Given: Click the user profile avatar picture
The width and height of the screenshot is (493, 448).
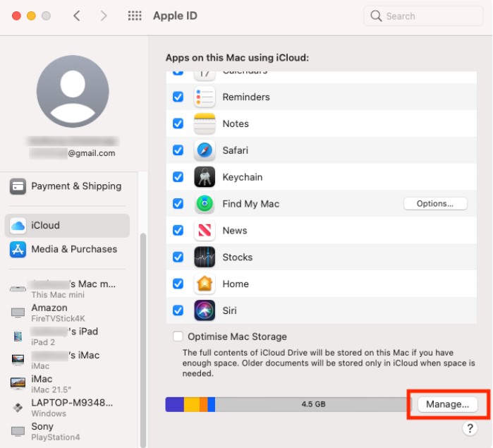Looking at the screenshot, I should coord(73,91).
